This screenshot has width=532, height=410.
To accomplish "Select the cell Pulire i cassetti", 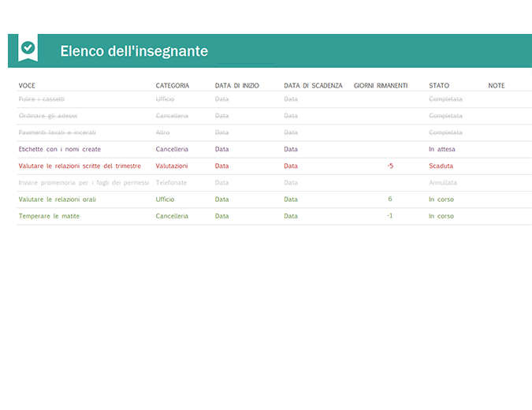I will 42,99.
